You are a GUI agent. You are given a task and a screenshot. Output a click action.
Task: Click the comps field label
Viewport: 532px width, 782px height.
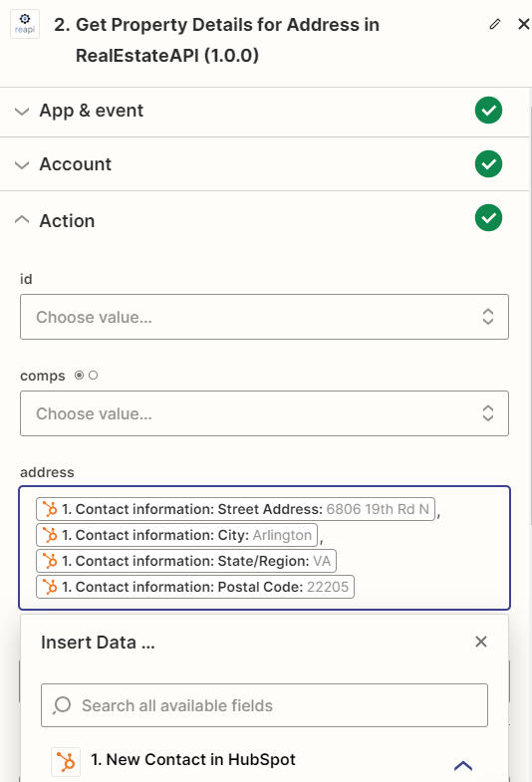[43, 376]
